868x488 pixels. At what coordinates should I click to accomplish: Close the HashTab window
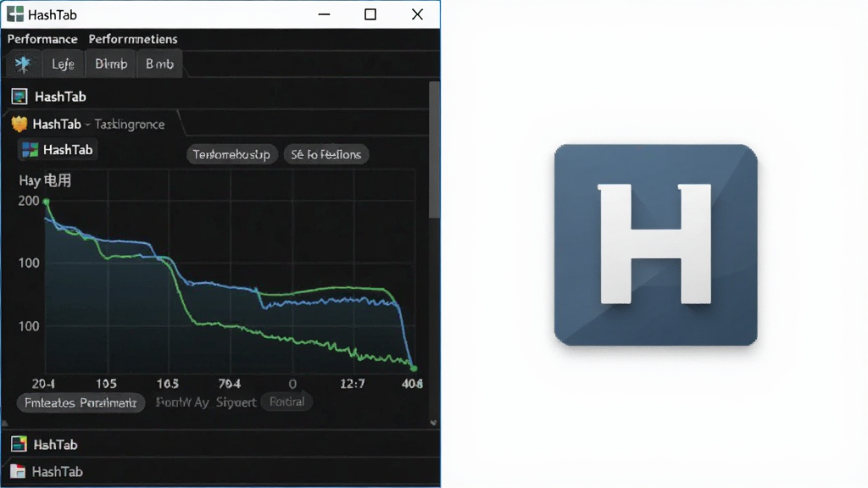pos(417,14)
